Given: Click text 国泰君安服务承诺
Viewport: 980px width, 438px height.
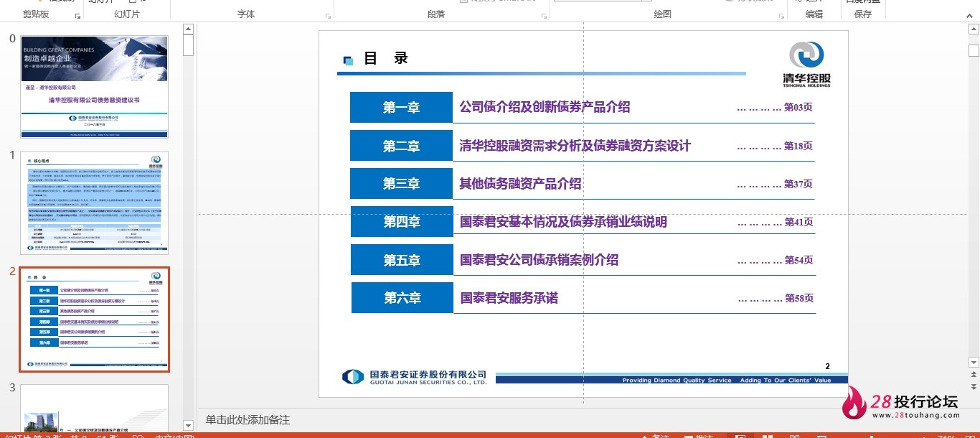Looking at the screenshot, I should click(509, 298).
